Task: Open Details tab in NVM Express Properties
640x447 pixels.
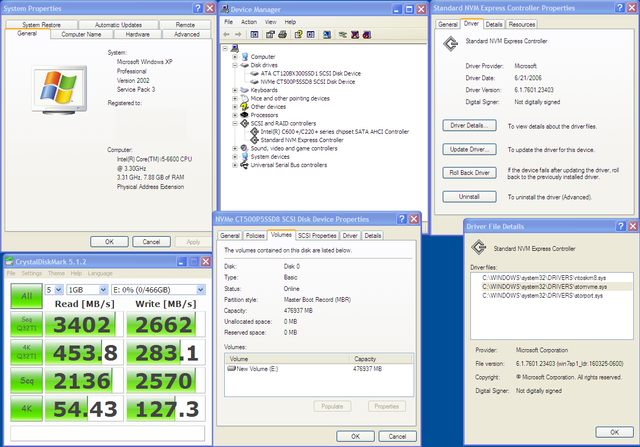Action: [494, 24]
